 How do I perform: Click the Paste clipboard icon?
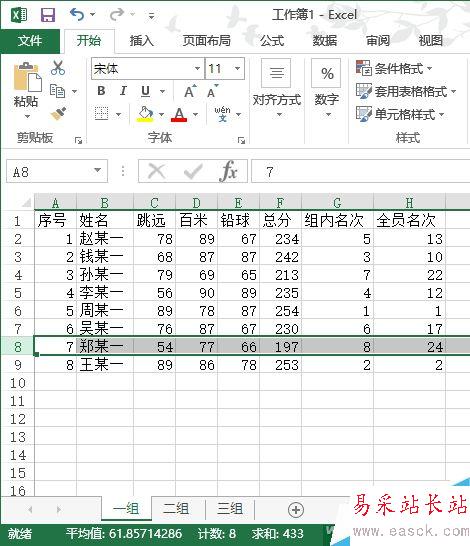click(x=28, y=77)
